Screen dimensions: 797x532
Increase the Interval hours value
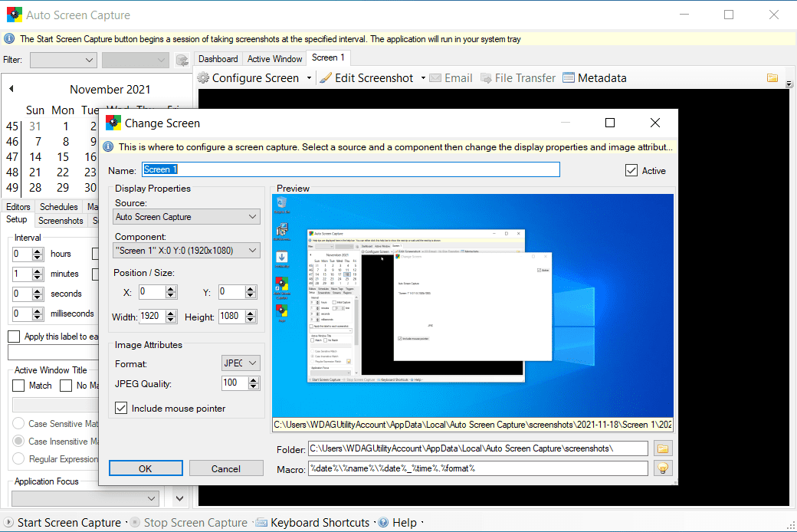click(x=37, y=251)
